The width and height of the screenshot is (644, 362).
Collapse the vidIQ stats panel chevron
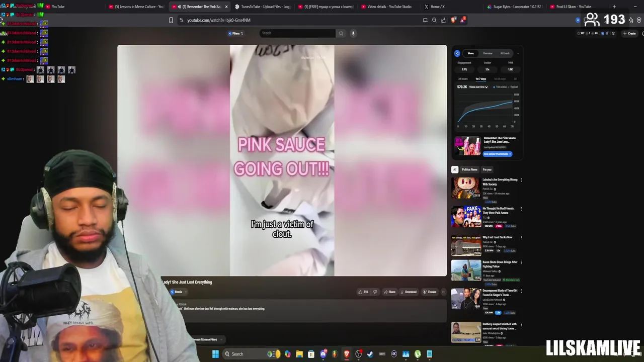(518, 53)
